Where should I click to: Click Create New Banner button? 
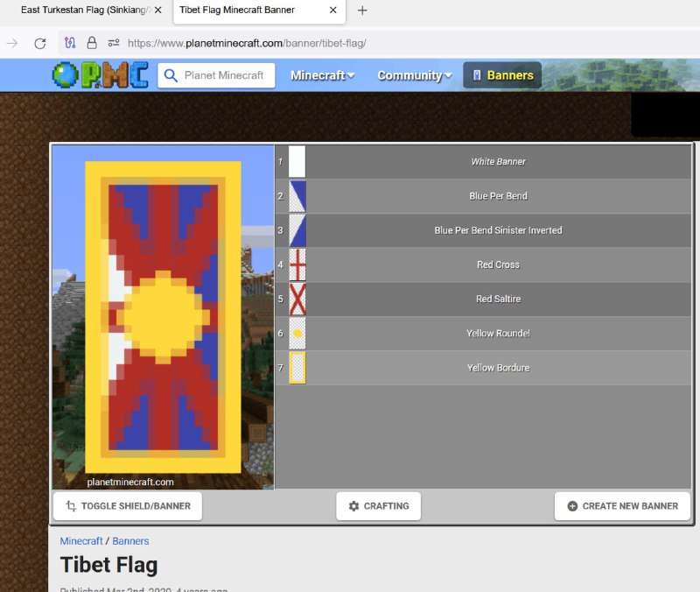(622, 506)
